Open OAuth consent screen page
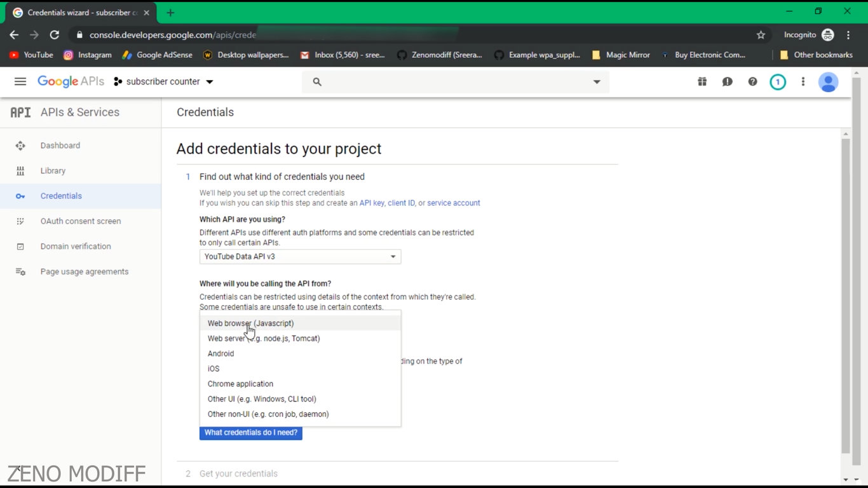 pyautogui.click(x=81, y=221)
